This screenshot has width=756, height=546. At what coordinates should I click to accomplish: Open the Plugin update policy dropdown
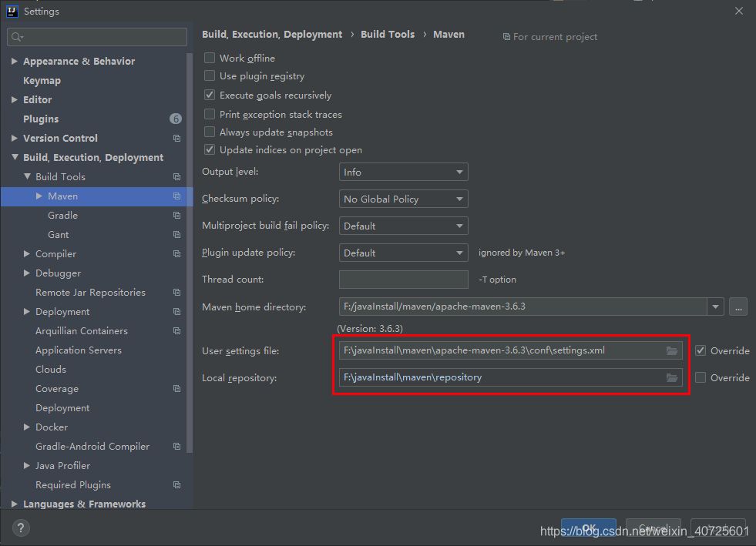(404, 253)
